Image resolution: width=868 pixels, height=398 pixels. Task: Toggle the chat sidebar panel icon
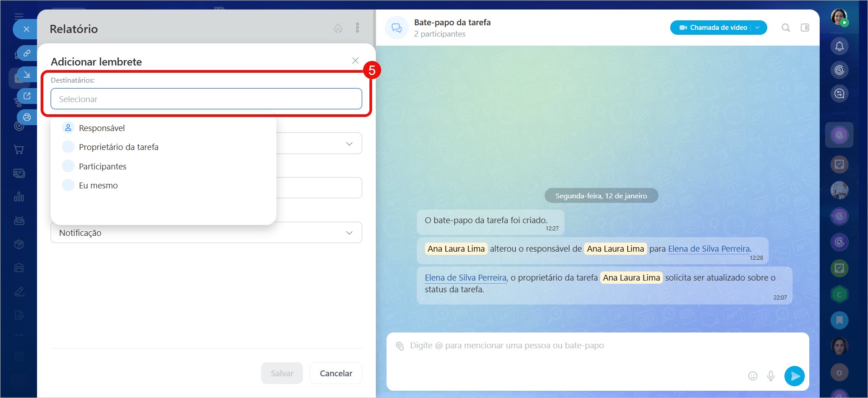coord(805,28)
